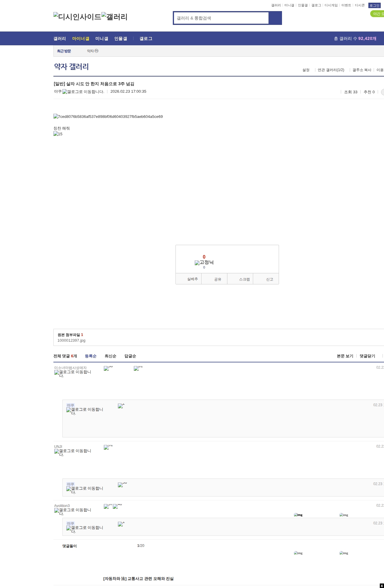This screenshot has height=588, width=384.
Task: Open the recently visited 약자 gallery
Action: click(x=92, y=51)
